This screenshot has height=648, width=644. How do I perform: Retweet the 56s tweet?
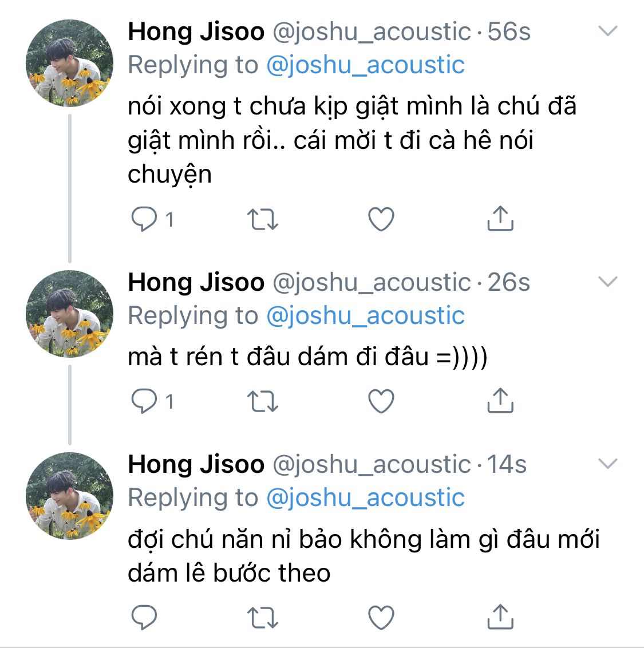coord(262,219)
